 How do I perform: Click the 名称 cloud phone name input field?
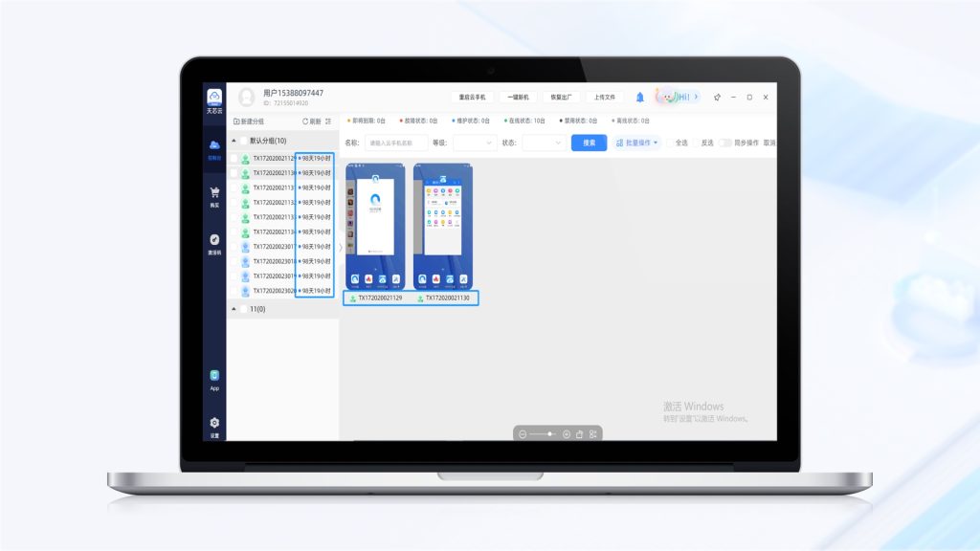click(396, 143)
